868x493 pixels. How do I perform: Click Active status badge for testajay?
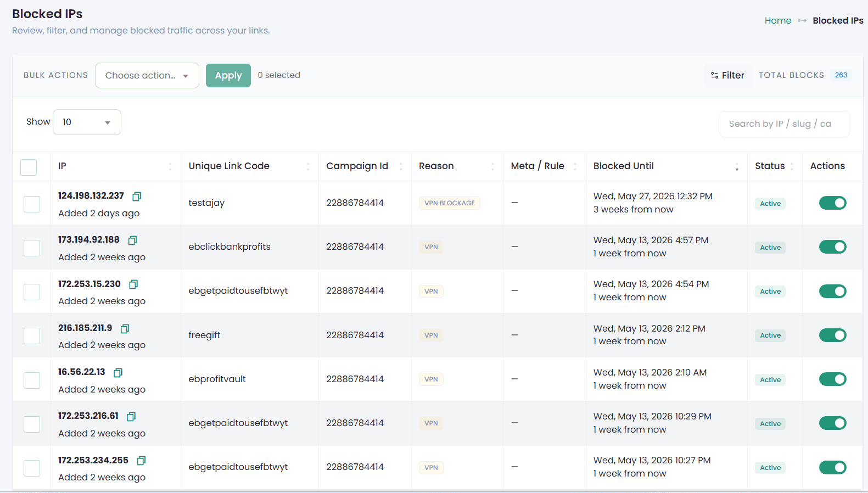pos(770,204)
